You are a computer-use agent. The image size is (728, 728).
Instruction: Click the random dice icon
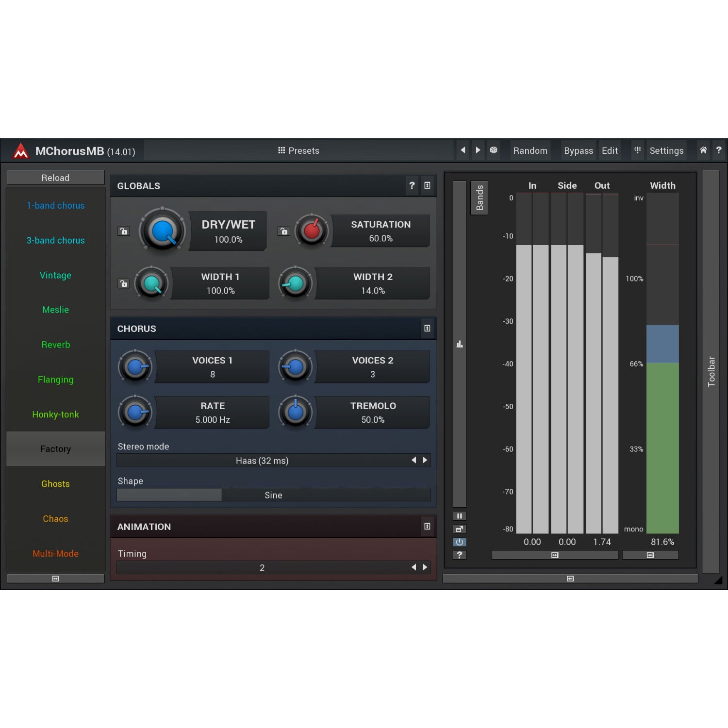(494, 150)
